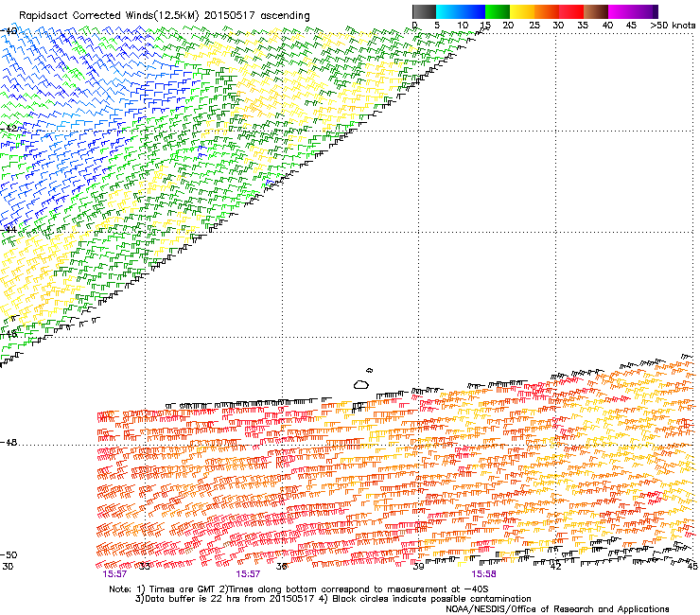Screen dimensions: 700x615
Task: Click the '10' legend scale number
Action: 463,26
